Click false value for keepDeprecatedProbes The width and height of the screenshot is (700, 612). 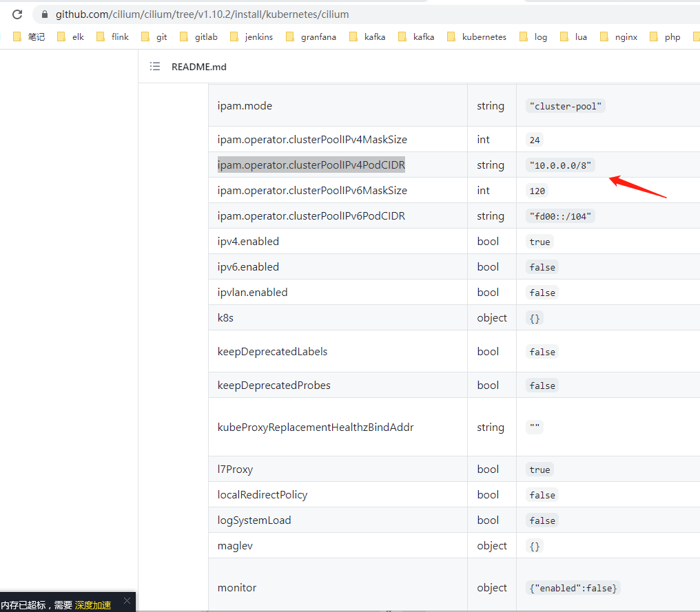(x=542, y=386)
